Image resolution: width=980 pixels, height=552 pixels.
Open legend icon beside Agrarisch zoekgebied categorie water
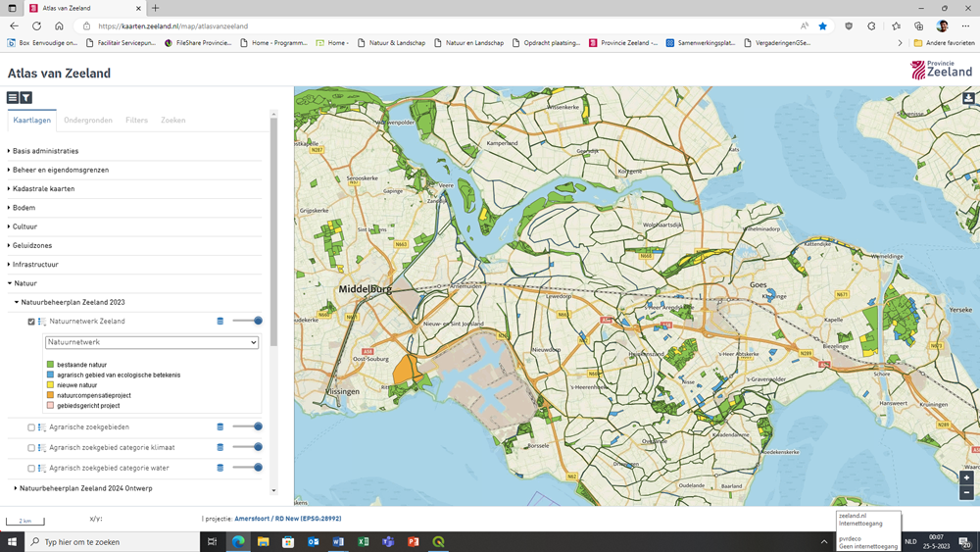[x=42, y=469]
